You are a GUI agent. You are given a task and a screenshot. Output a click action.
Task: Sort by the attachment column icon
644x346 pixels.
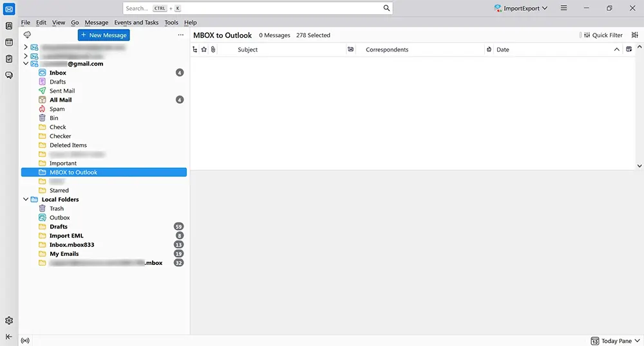[x=213, y=50]
